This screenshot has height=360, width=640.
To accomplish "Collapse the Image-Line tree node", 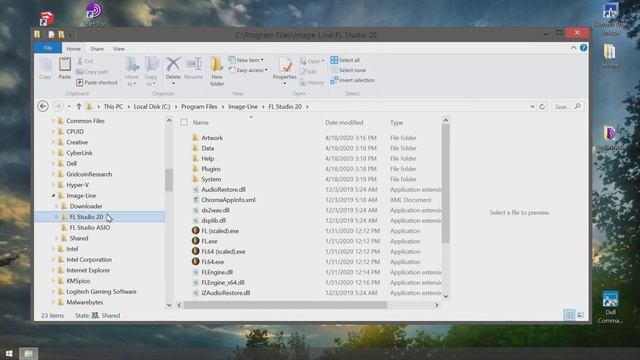I will click(x=53, y=196).
